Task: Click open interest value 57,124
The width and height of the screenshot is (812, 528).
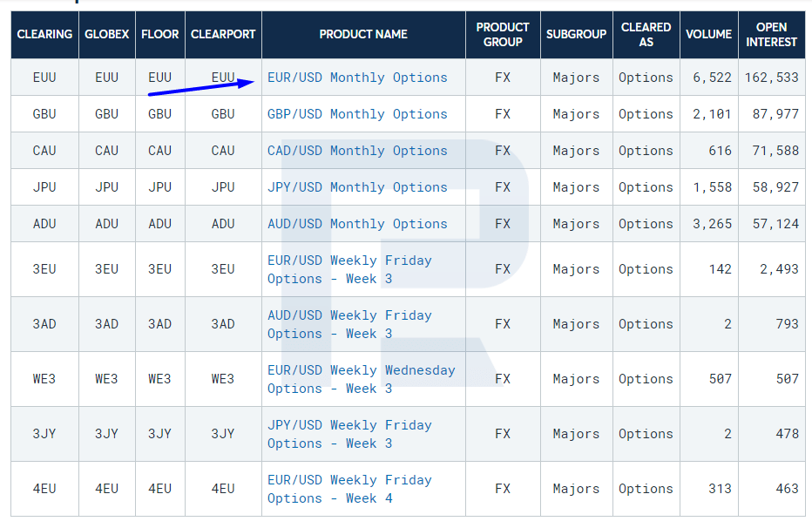Action: point(775,224)
